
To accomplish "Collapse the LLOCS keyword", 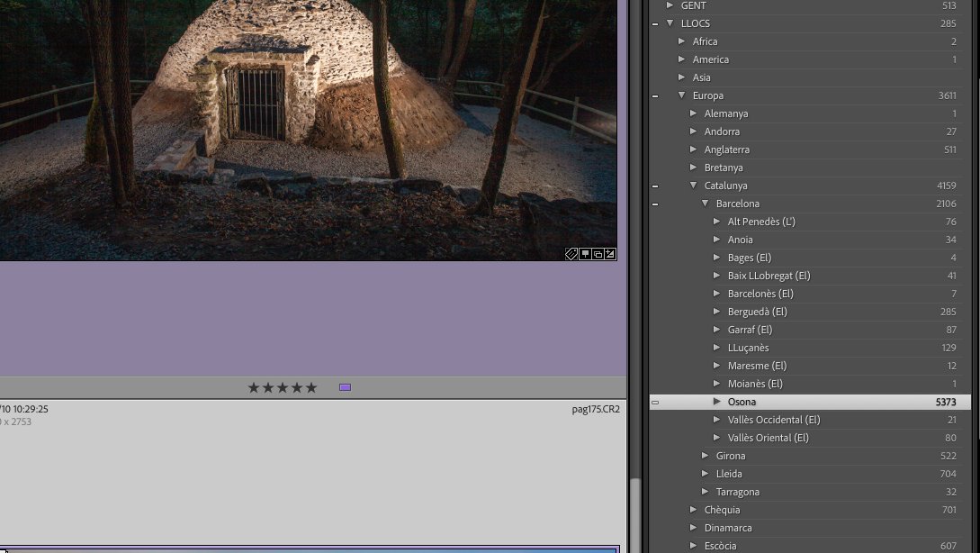I will (x=670, y=23).
